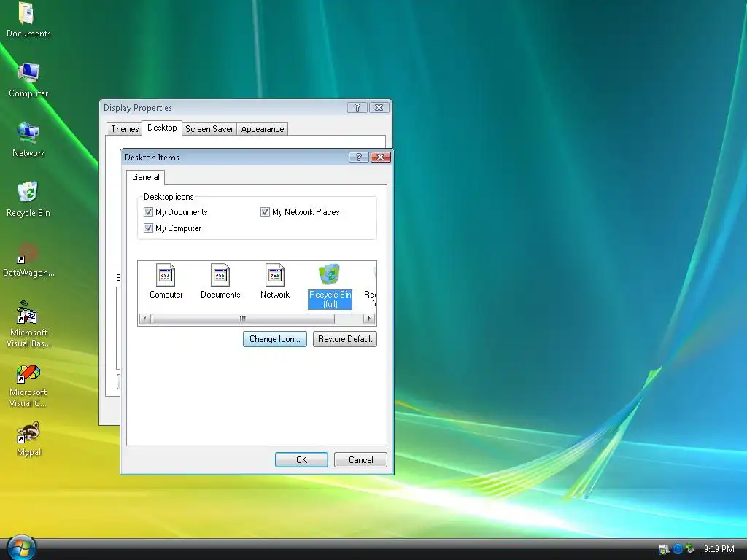Select the Network desktop shortcut
Screen dimensions: 747x560
(28, 139)
